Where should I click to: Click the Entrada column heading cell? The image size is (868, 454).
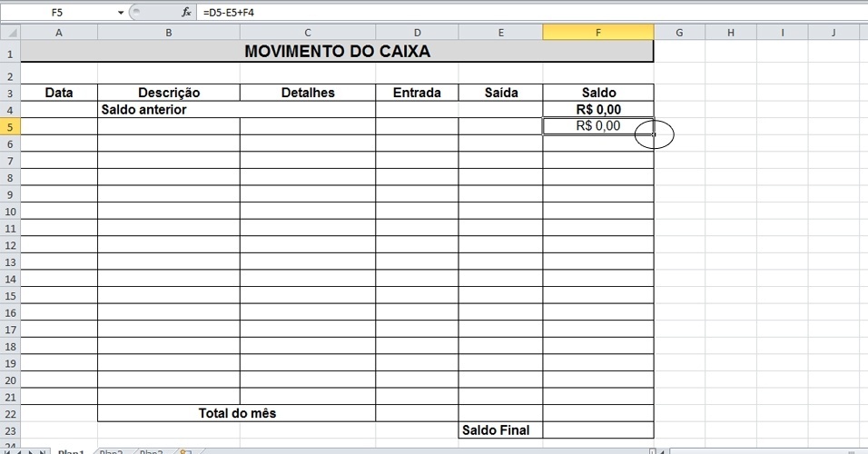point(417,93)
